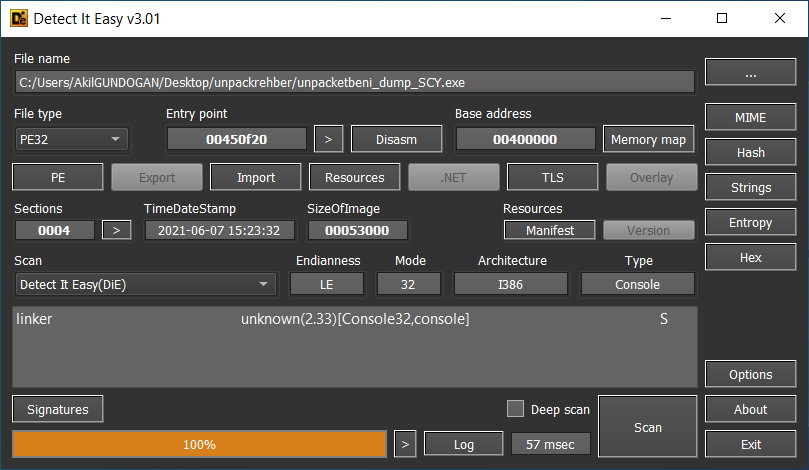Click the Exit button
The width and height of the screenshot is (809, 470).
click(x=750, y=444)
